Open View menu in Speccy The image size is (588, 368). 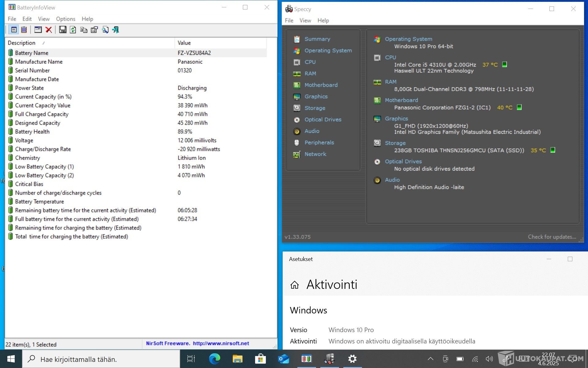tap(305, 21)
